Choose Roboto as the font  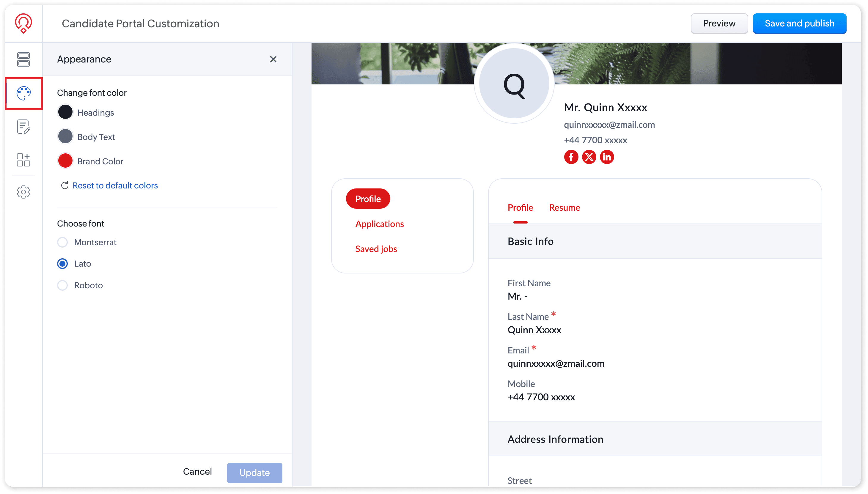[x=62, y=285]
